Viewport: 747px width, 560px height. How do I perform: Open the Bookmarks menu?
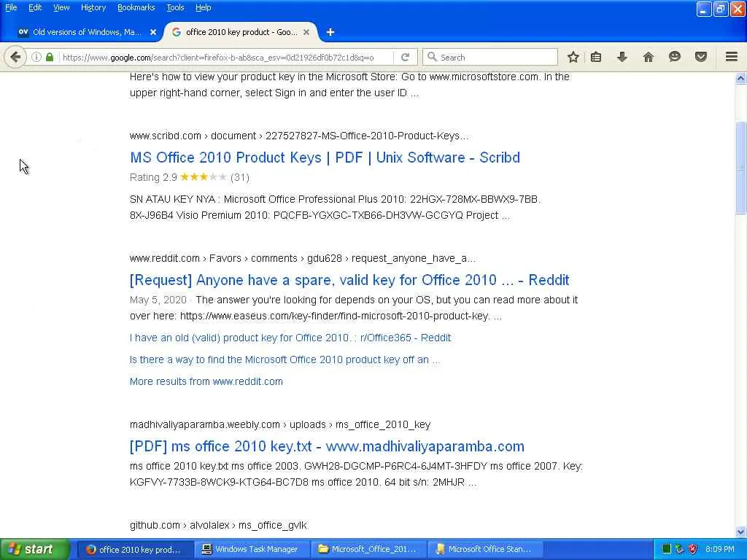click(x=136, y=7)
